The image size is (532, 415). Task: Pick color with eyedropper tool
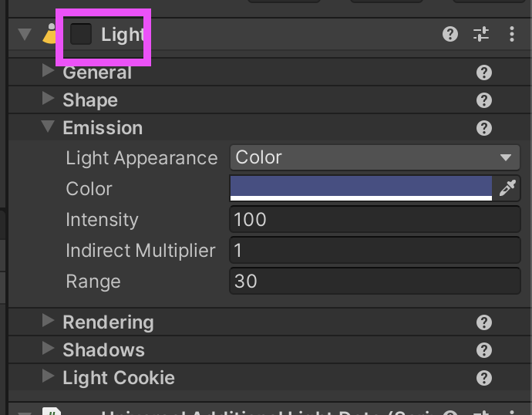[507, 188]
